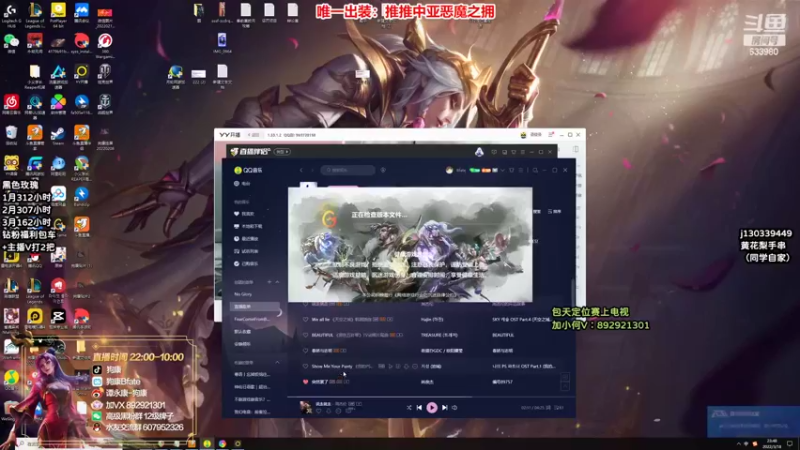Go to previous track in QQ Music
Viewport: 800px width, 450px height.
419,407
